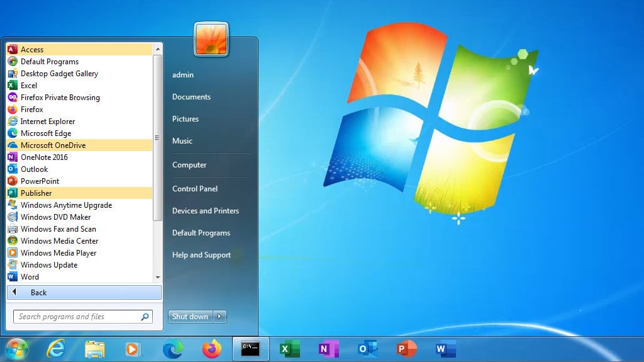
Task: Click the programs list scroll down arrow
Action: (x=158, y=278)
